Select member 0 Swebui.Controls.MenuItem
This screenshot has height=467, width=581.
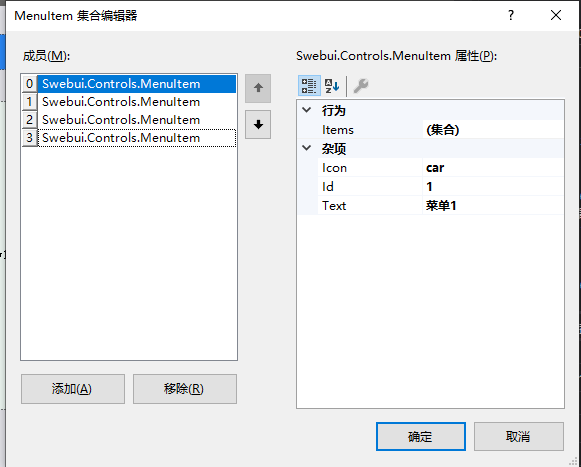129,84
